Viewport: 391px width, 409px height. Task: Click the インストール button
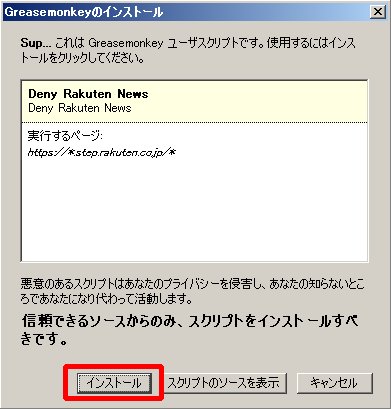coord(114,383)
